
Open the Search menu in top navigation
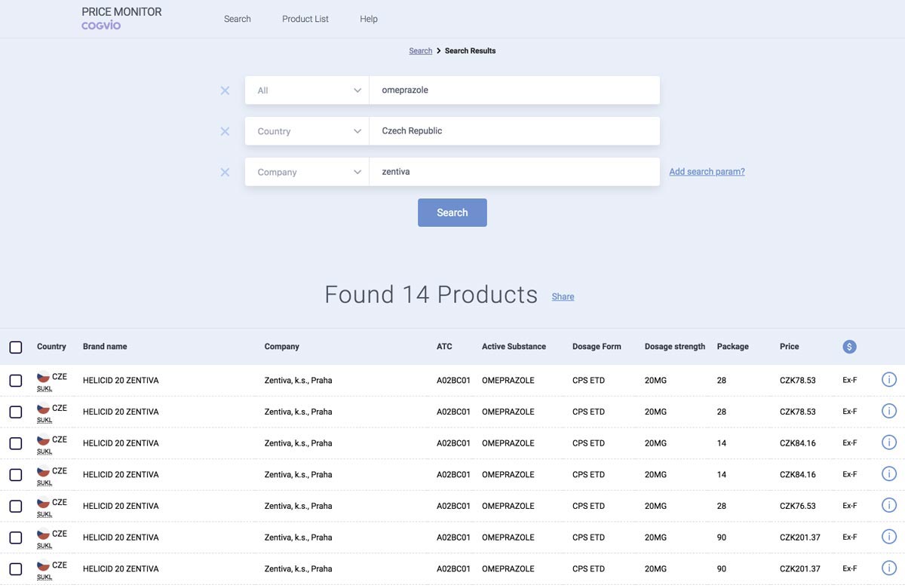(x=238, y=19)
